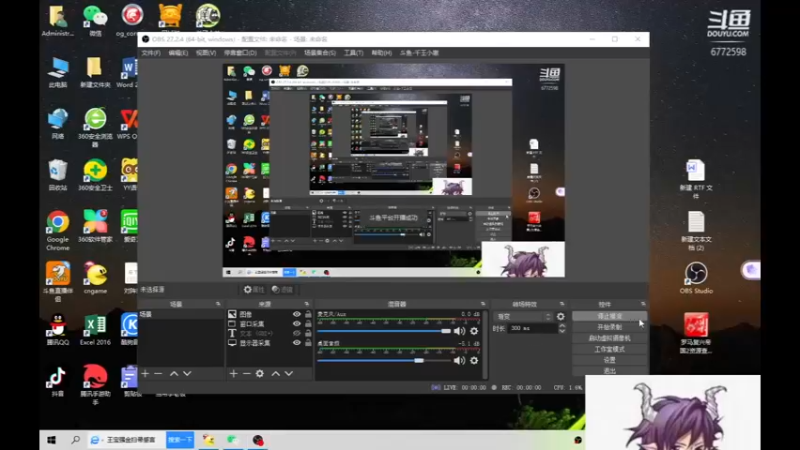Viewport: 800px width, 450px height.
Task: Mute the 桌面音频 speaker icon
Action: coord(459,360)
